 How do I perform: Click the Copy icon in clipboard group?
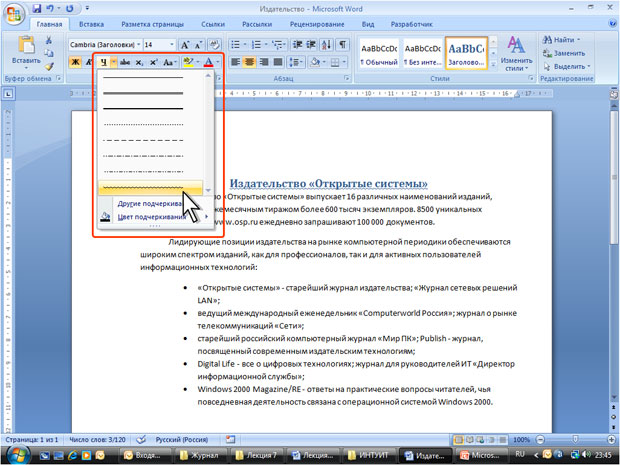point(49,53)
